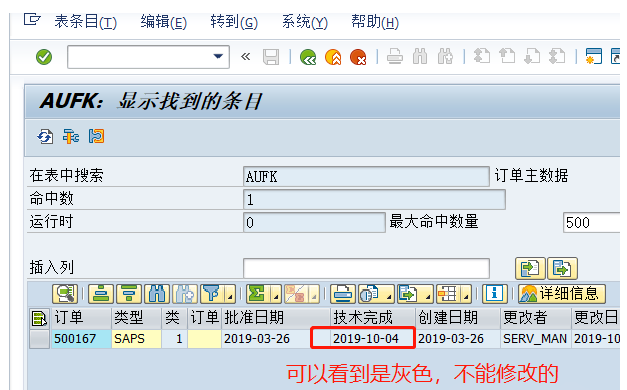Click the Refresh icon under the AUFK title
Image resolution: width=627 pixels, height=390 pixels.
[45, 136]
